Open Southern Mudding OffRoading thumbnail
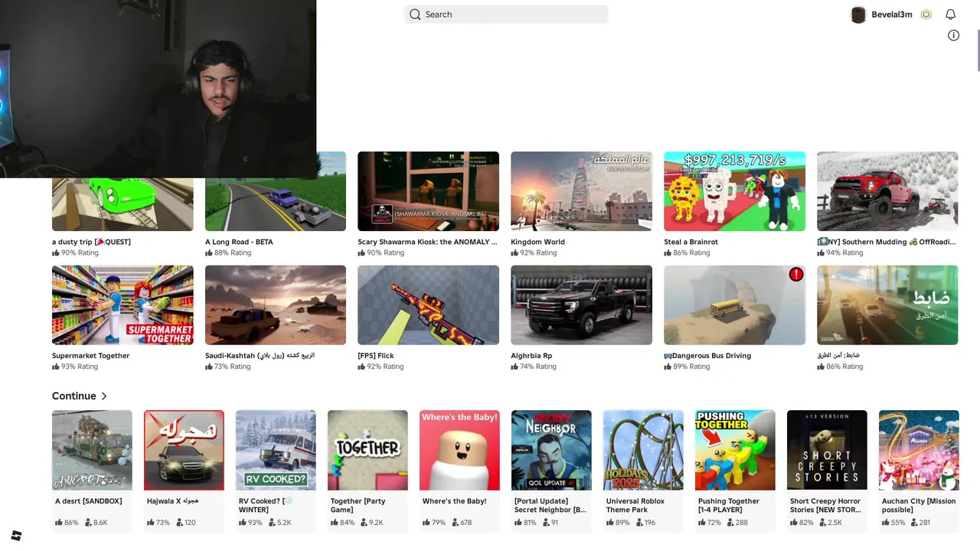 (887, 191)
